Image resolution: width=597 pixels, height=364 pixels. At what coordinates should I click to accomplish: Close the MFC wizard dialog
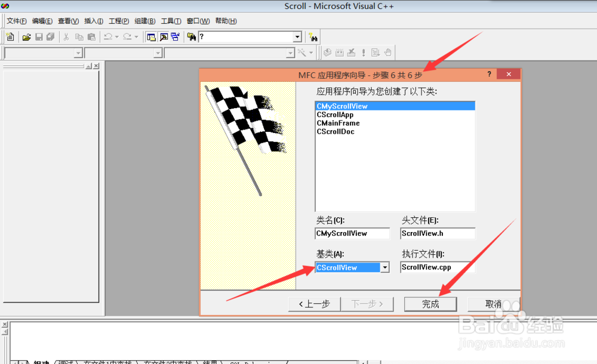click(x=509, y=74)
